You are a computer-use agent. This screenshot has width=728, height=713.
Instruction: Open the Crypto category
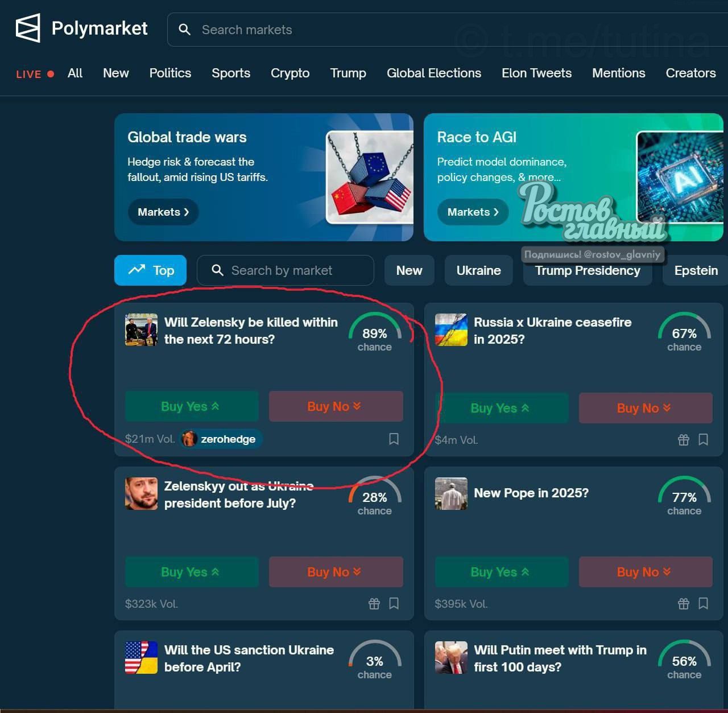pos(290,73)
